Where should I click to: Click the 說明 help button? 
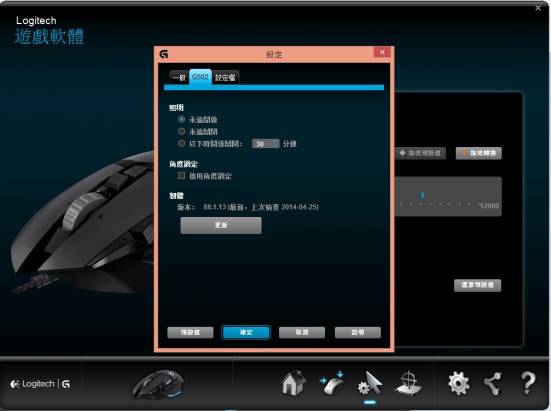pyautogui.click(x=358, y=332)
